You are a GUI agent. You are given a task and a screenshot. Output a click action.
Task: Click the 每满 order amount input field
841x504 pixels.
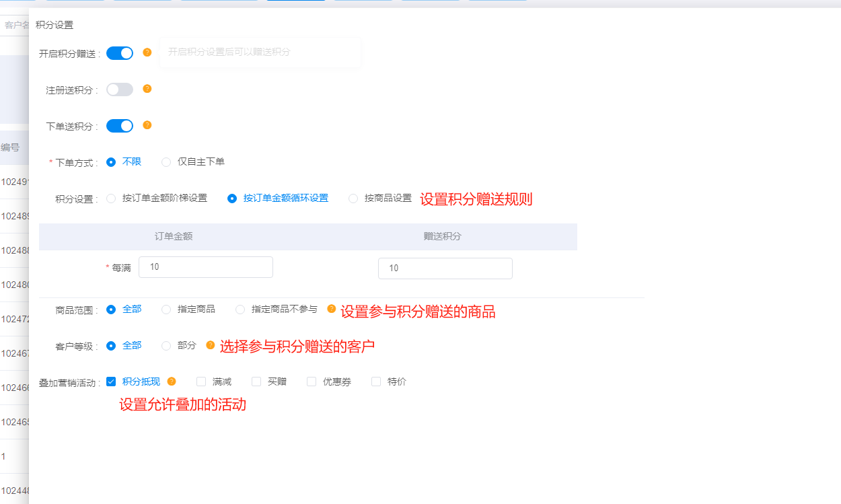click(206, 267)
